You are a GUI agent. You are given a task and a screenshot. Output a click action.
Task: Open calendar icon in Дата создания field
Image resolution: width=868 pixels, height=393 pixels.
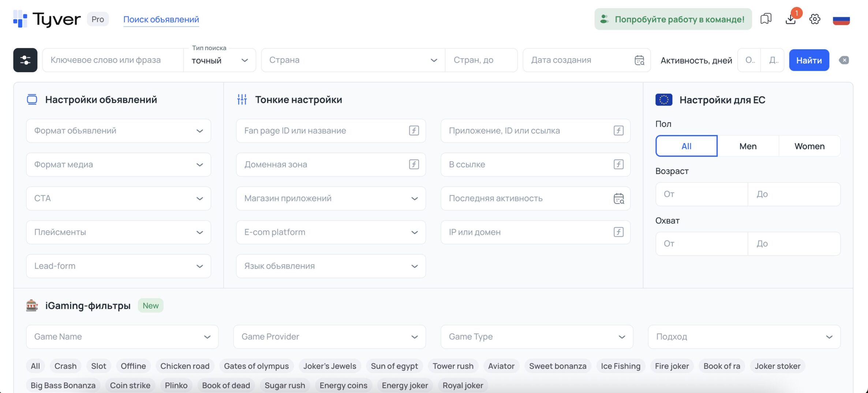pos(639,60)
